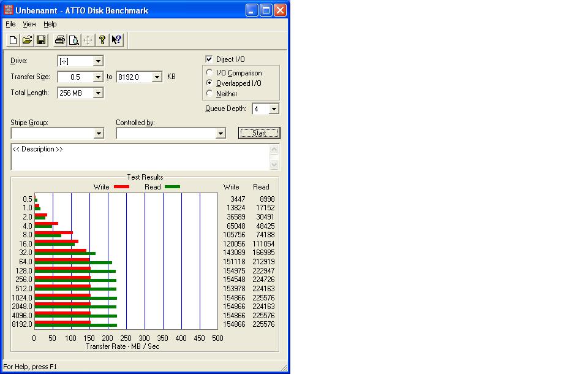Viewport: 588px width, 374px height.
Task: Open the Transfer Size maximum 8192.0 dropdown
Action: click(157, 77)
